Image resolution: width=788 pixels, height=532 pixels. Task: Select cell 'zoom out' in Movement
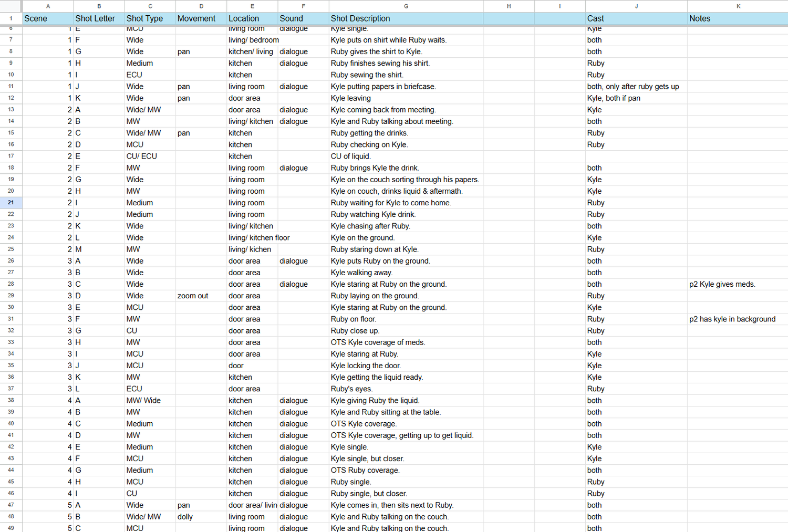point(201,296)
